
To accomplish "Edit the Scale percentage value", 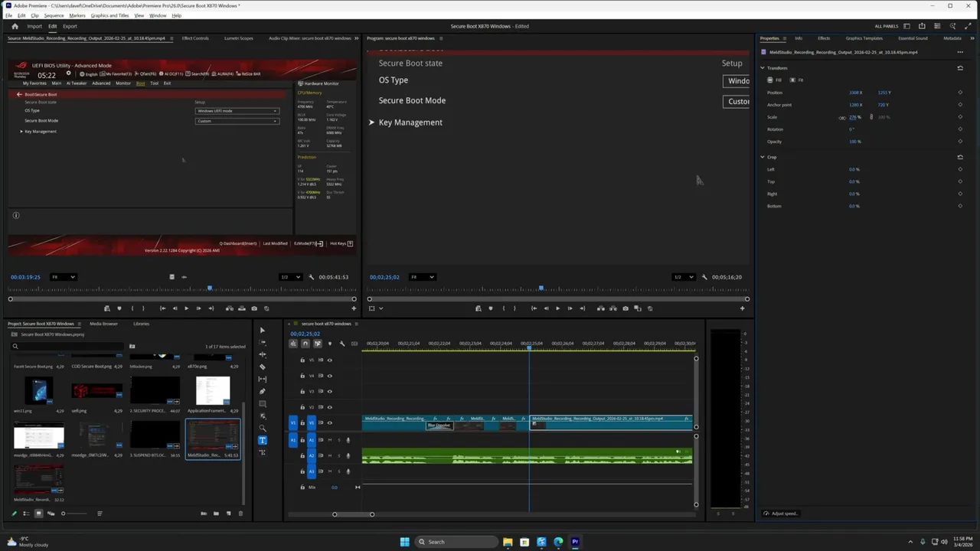I will [x=854, y=117].
